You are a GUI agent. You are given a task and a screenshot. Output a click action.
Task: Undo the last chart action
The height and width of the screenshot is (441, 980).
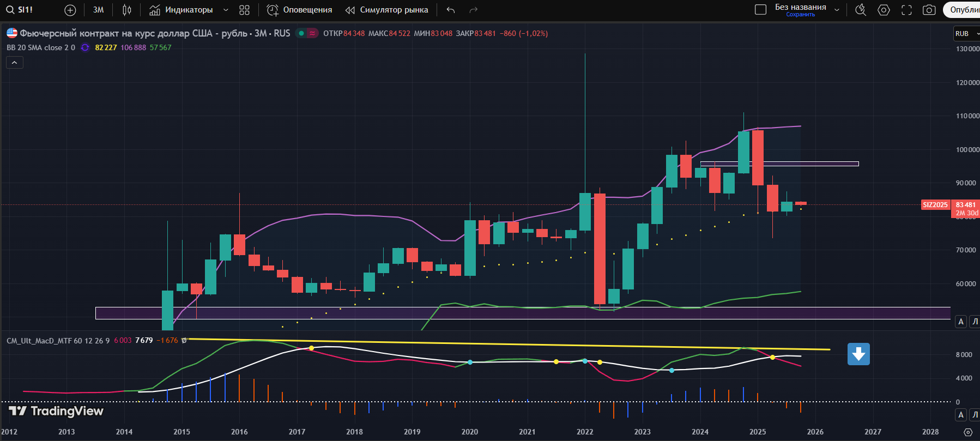click(450, 10)
